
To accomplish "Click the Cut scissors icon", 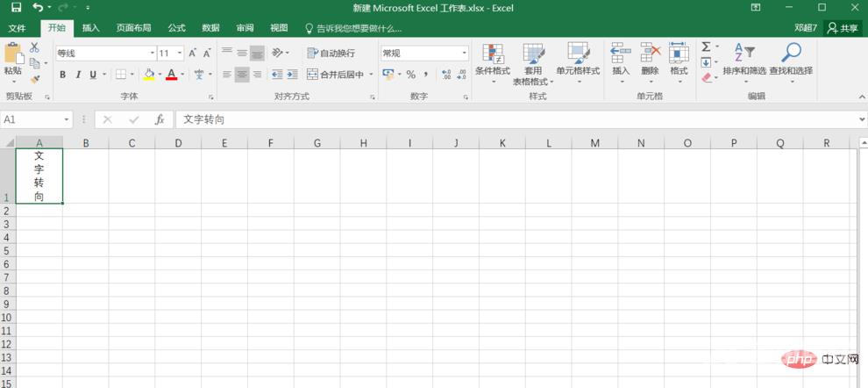I will point(35,47).
